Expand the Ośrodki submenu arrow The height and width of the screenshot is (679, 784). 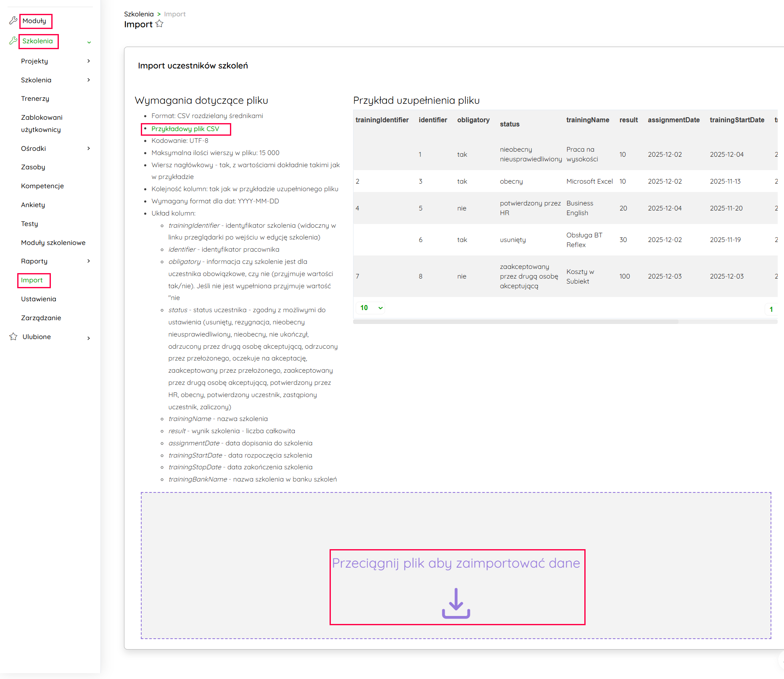point(89,148)
